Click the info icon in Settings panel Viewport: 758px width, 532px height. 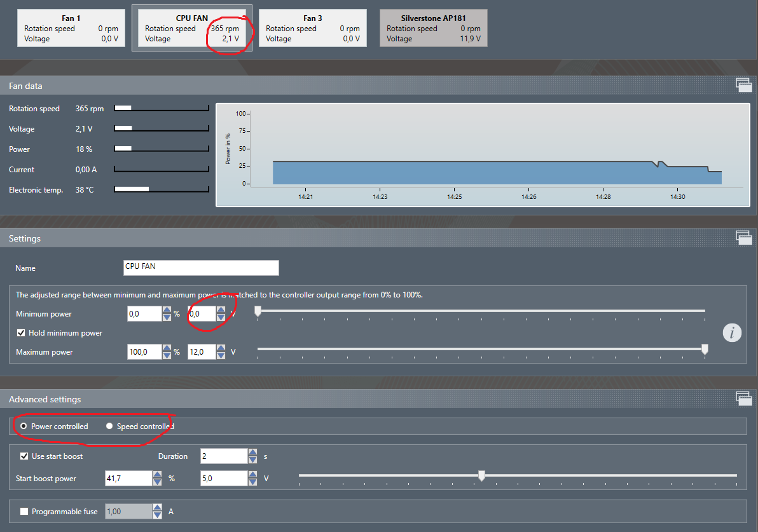[x=732, y=332]
